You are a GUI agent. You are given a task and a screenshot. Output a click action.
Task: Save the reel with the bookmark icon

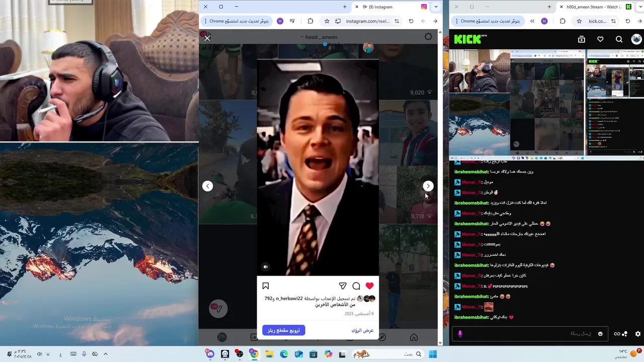coord(266,286)
